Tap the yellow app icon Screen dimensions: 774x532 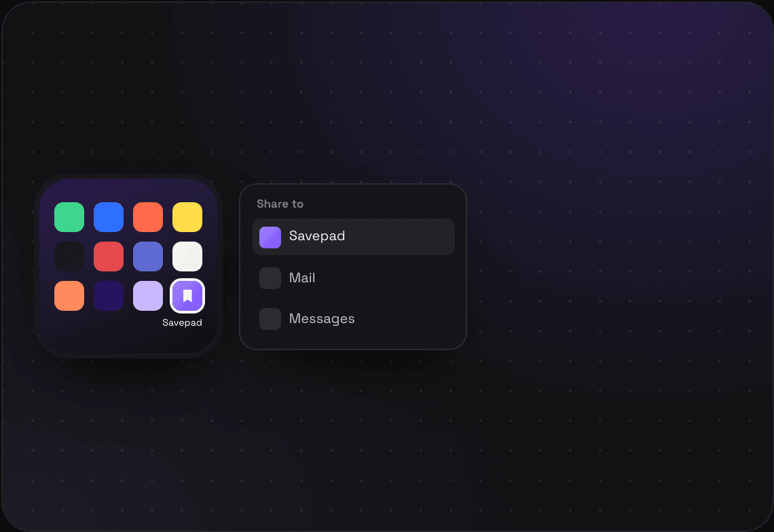(187, 216)
